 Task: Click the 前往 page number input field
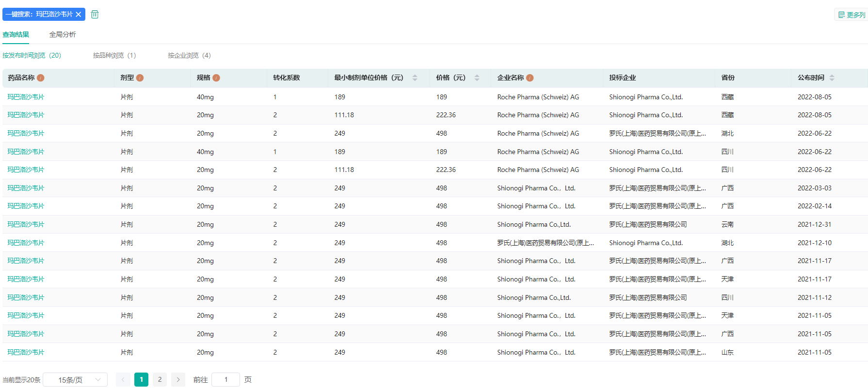tap(225, 380)
